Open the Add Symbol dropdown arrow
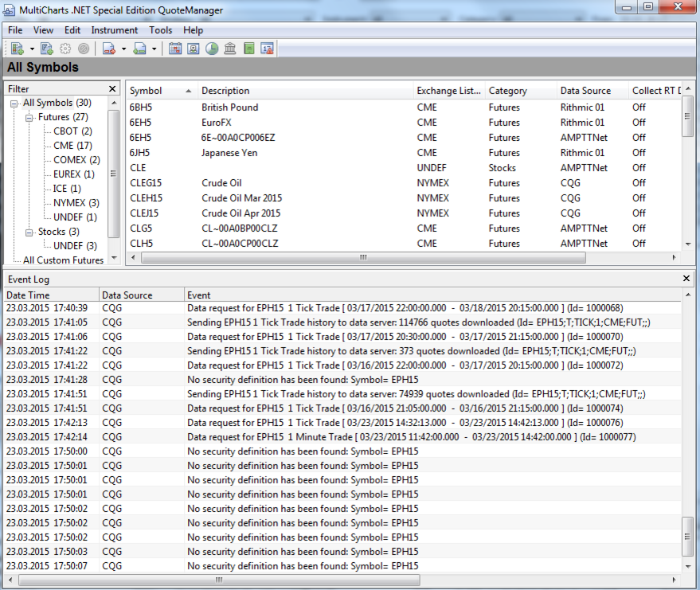This screenshot has height=590, width=700. (x=32, y=49)
